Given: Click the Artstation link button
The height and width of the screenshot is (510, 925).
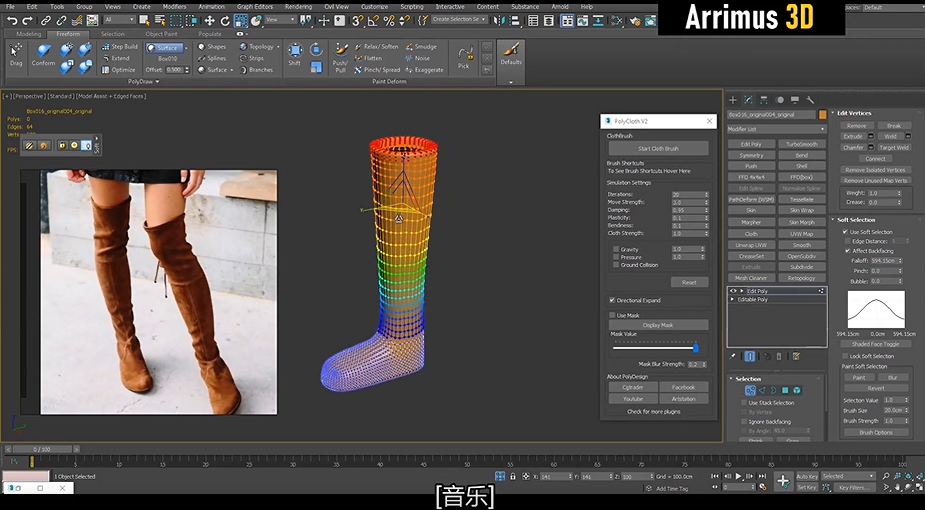Looking at the screenshot, I should pos(683,399).
